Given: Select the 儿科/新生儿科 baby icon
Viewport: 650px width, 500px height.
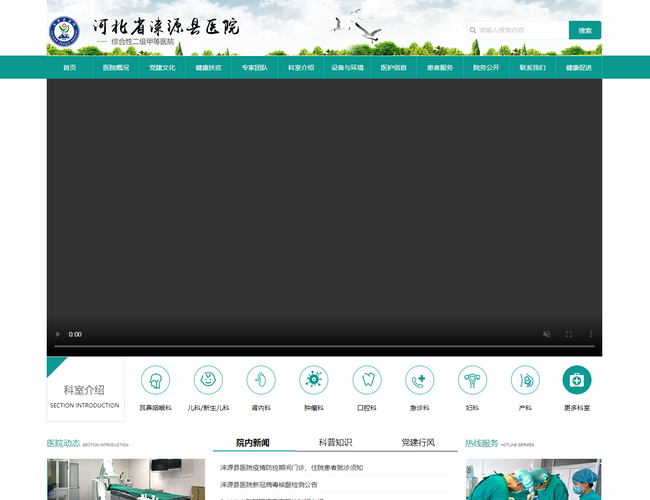Looking at the screenshot, I should [208, 380].
